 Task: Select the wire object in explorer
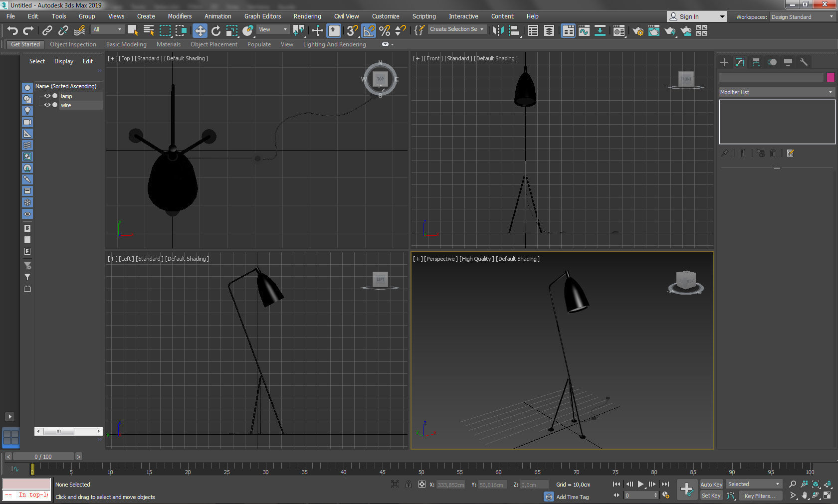66,105
